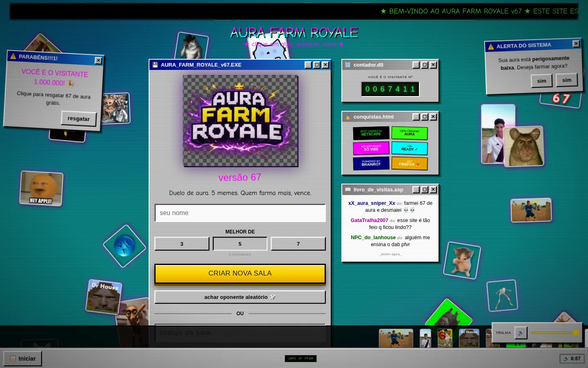Click the No Copyright Só Vibe badge

371,148
